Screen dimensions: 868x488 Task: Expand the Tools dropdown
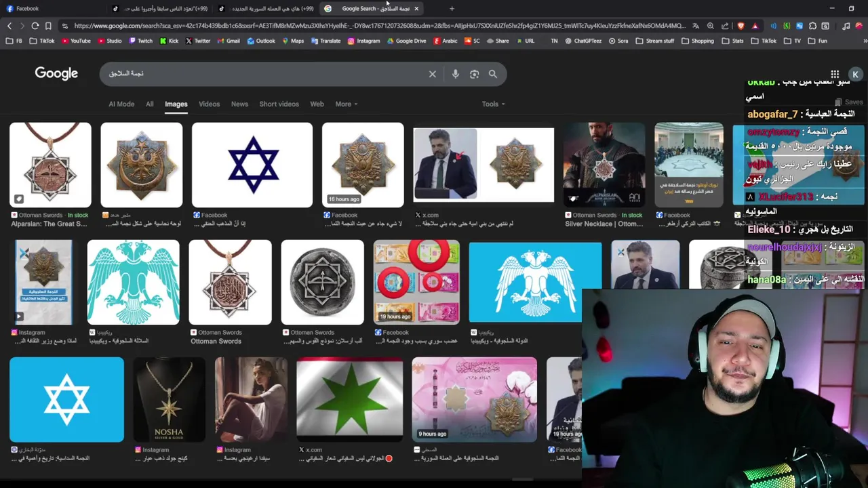493,104
